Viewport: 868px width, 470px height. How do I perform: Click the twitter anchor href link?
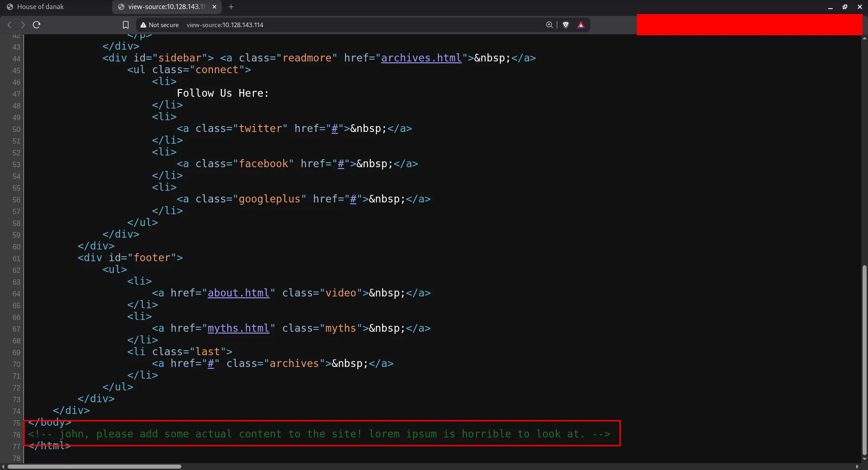point(334,128)
